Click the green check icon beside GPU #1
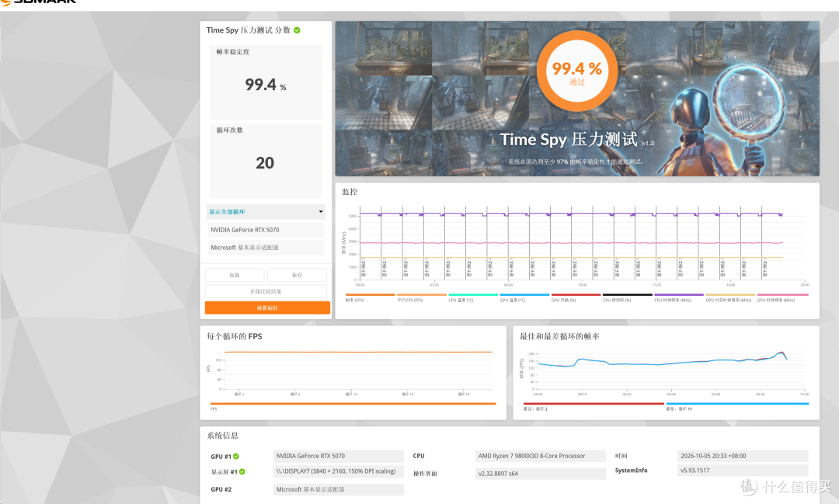The width and height of the screenshot is (839, 504). pyautogui.click(x=236, y=457)
